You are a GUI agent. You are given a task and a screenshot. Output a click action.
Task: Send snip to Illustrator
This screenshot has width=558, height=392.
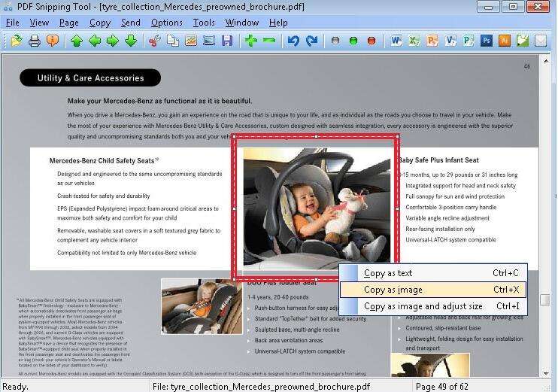[x=505, y=41]
